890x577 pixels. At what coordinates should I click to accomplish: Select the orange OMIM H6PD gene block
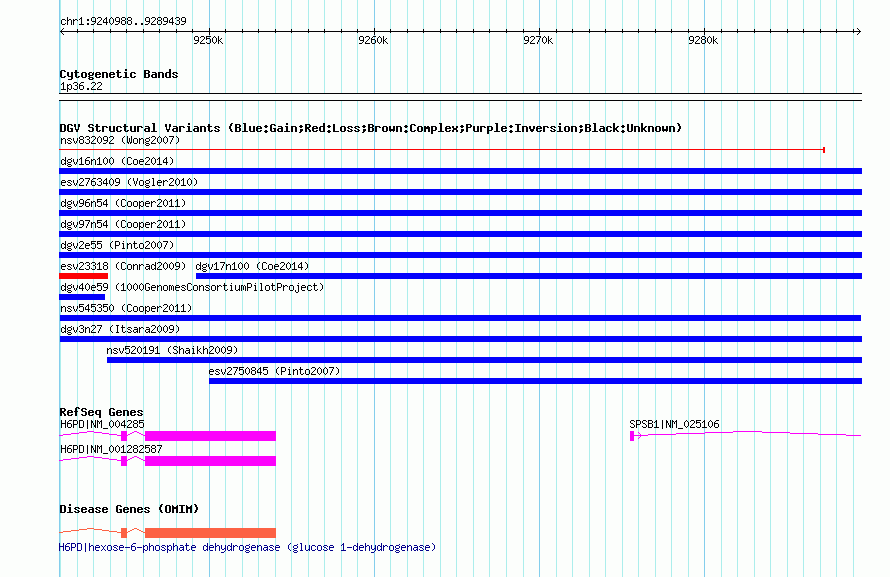[211, 533]
